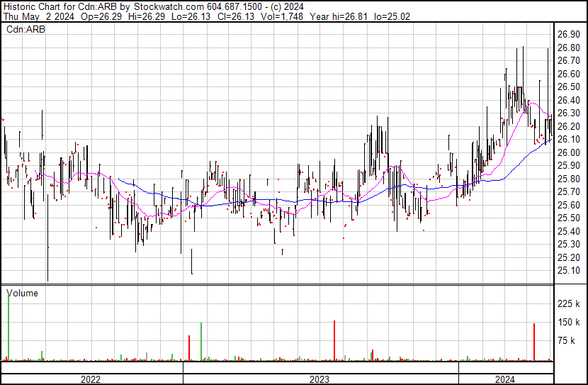This screenshot has height=385, width=588.
Task: Select the 25.80 price axis label
Action: [568, 179]
